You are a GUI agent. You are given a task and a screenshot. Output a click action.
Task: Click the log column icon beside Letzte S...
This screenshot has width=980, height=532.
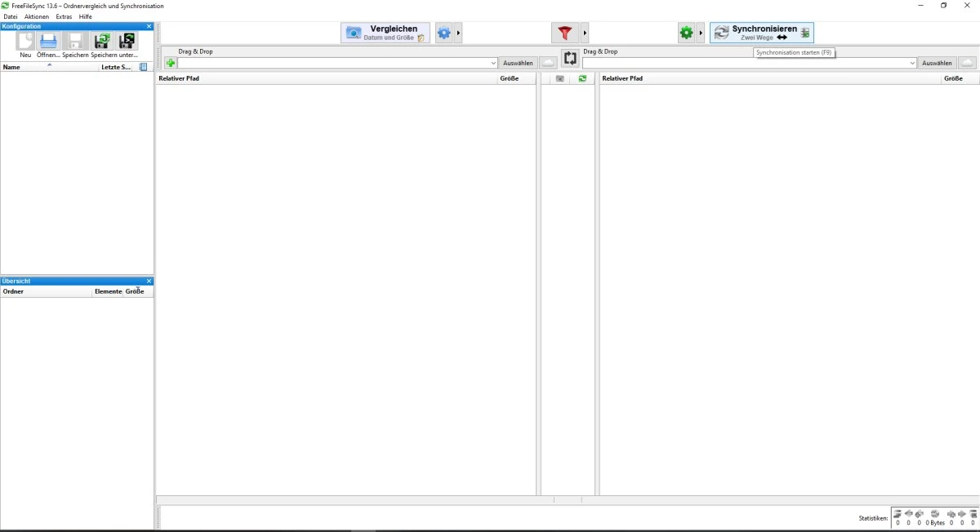point(143,67)
